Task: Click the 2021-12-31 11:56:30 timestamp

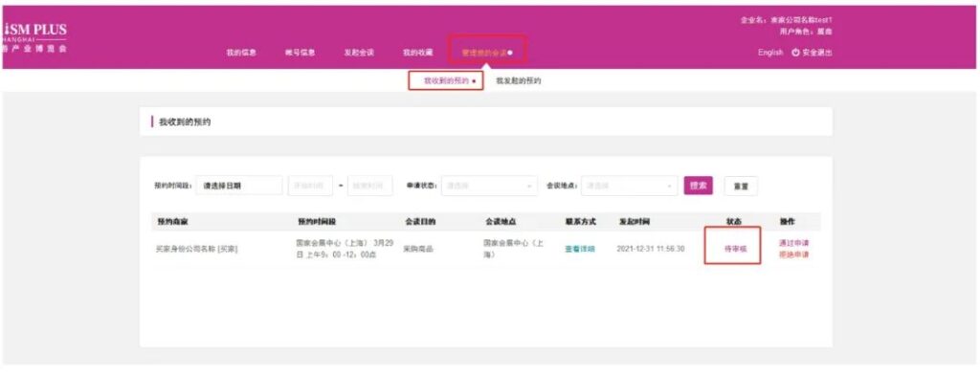Action: coord(651,249)
